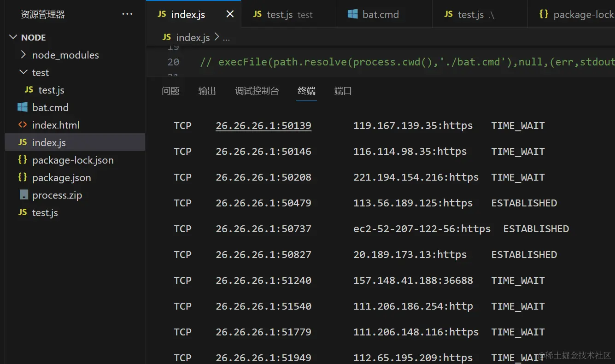Click 26.26.26.1:50479 in terminal output
615x364 pixels.
tap(264, 203)
